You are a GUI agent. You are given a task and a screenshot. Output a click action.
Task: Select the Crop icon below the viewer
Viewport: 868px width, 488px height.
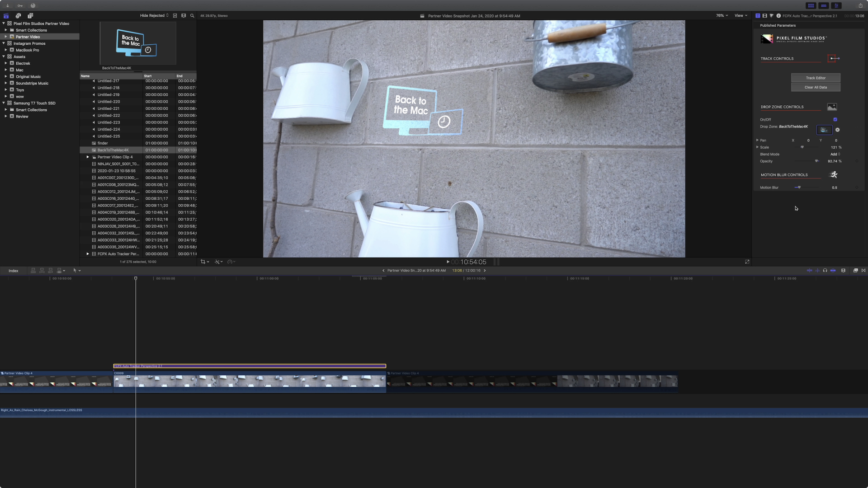203,262
